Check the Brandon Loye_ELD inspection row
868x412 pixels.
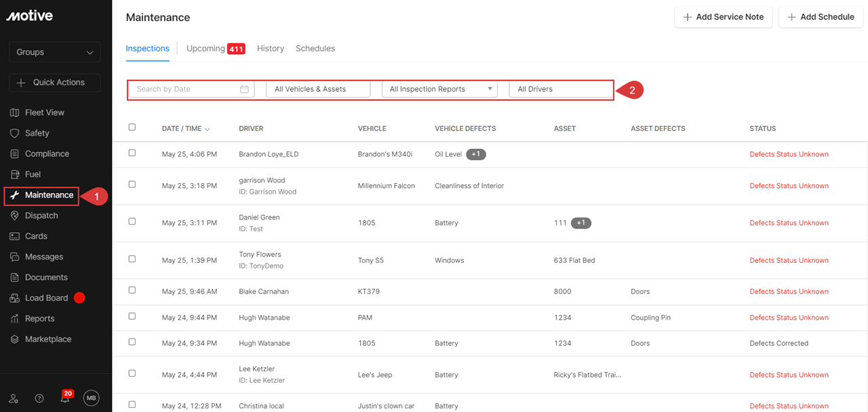[x=132, y=153]
